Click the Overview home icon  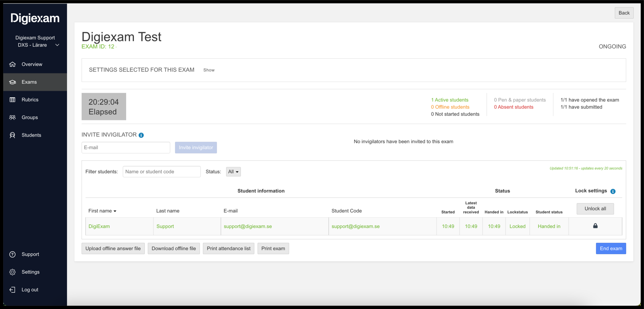click(12, 64)
